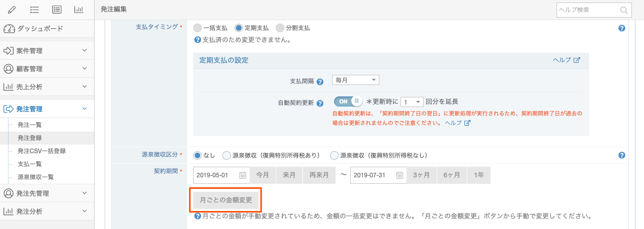
Task: Click the 3ヶ月 period shortcut
Action: [x=422, y=175]
